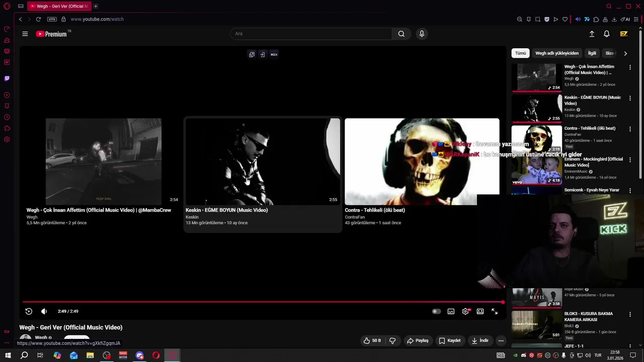Open more actions three-dot menu below video
The image size is (644, 362).
[501, 340]
